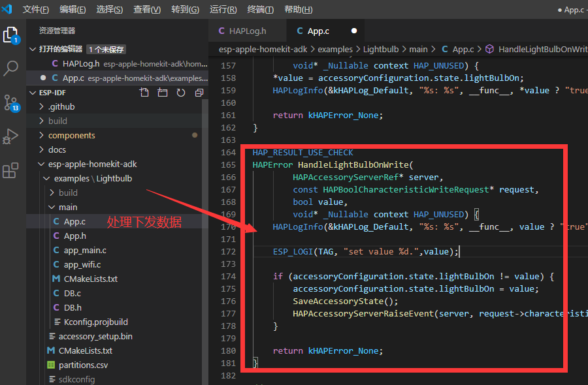Click Refresh Explorer icon in ESP-IDF header
The width and height of the screenshot is (588, 385).
tap(181, 93)
